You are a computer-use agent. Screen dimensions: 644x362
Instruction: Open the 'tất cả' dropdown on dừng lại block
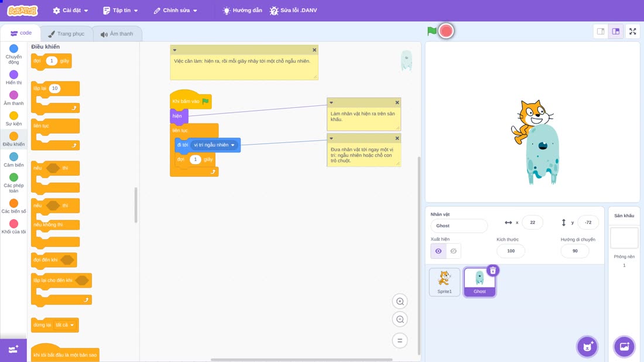point(65,325)
